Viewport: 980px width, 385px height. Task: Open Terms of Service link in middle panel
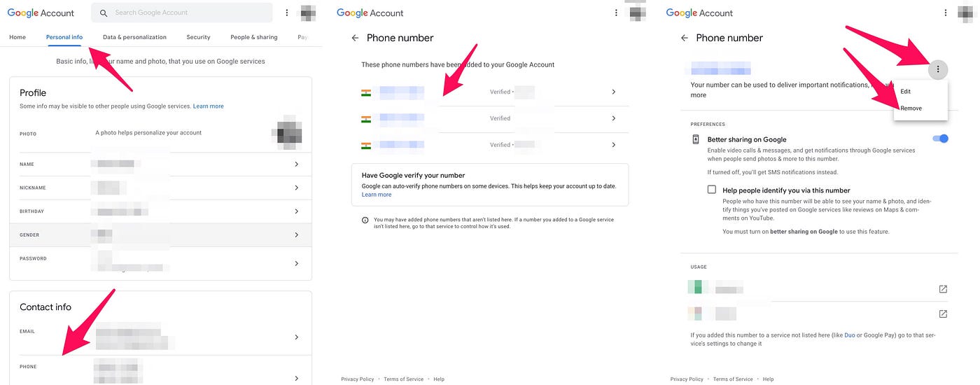404,379
